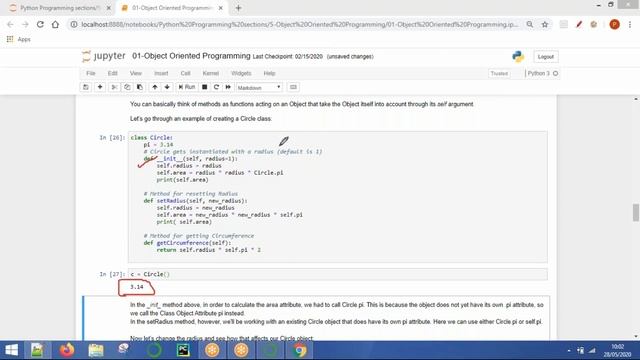
Task: Move selected cell down
Action: pyautogui.click(x=167, y=87)
